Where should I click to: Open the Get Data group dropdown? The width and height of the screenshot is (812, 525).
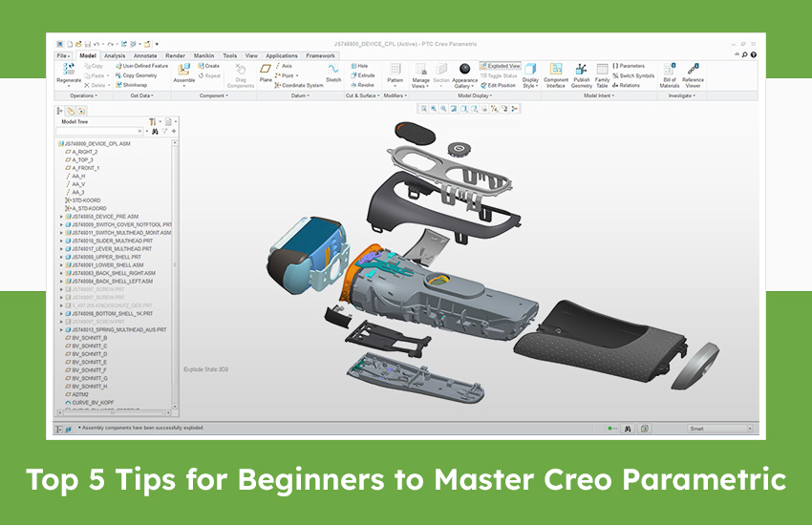pyautogui.click(x=142, y=95)
